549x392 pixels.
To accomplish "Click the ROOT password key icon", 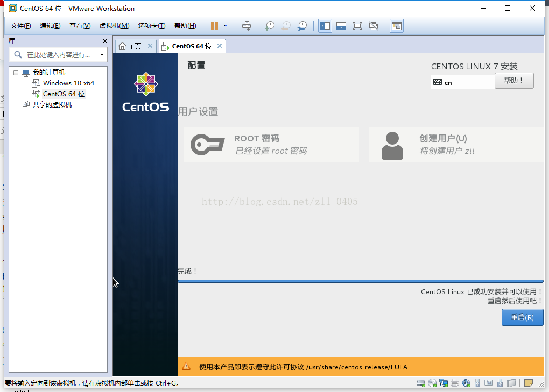I will click(x=207, y=145).
